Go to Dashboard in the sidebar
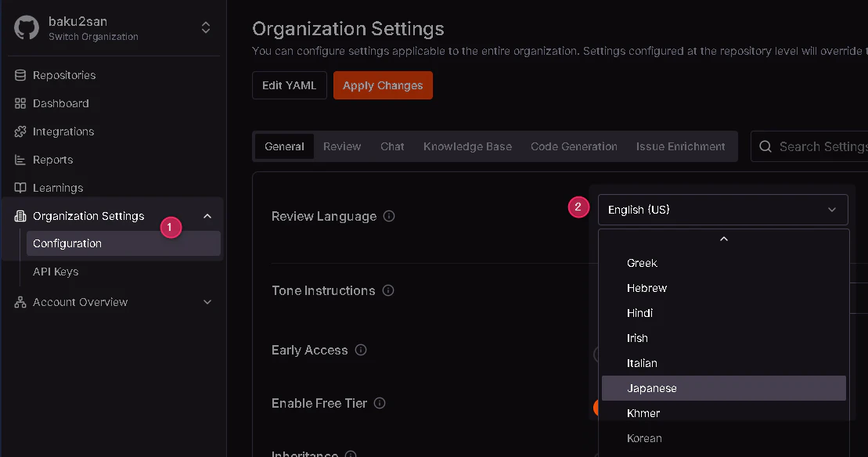The height and width of the screenshot is (457, 868). click(61, 103)
